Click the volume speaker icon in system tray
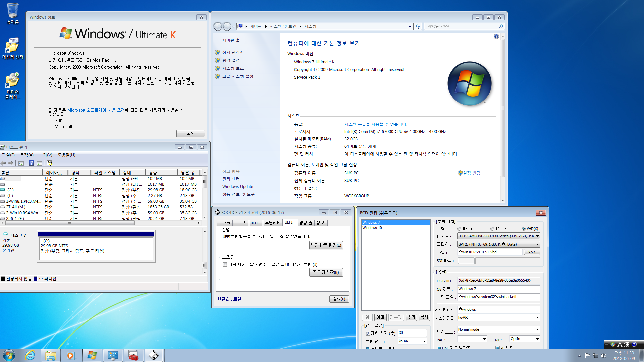 click(604, 356)
